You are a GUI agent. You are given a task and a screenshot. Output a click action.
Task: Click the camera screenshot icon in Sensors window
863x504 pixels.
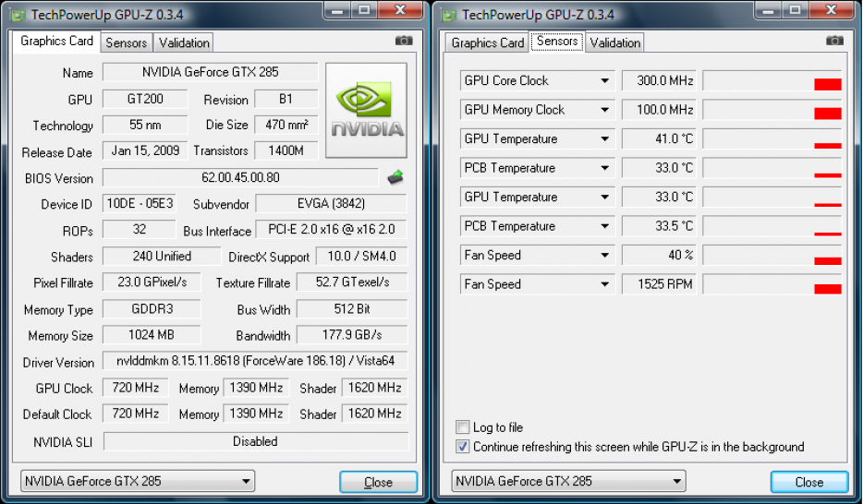(x=834, y=41)
